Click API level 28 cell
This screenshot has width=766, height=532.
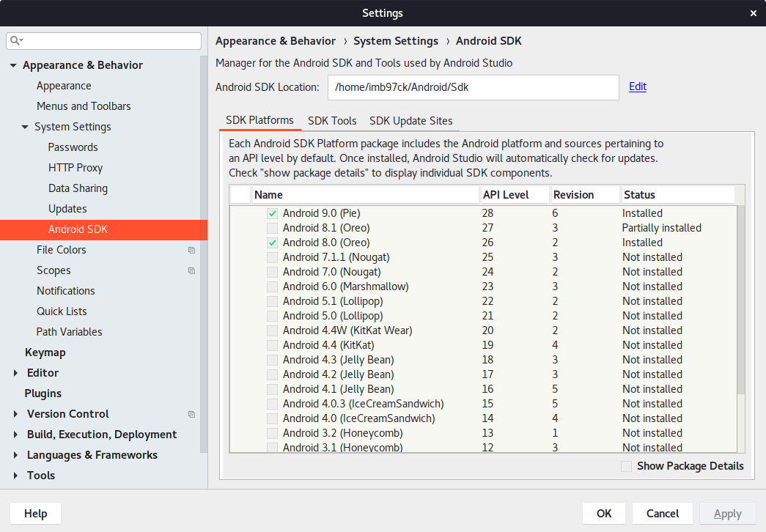click(487, 213)
